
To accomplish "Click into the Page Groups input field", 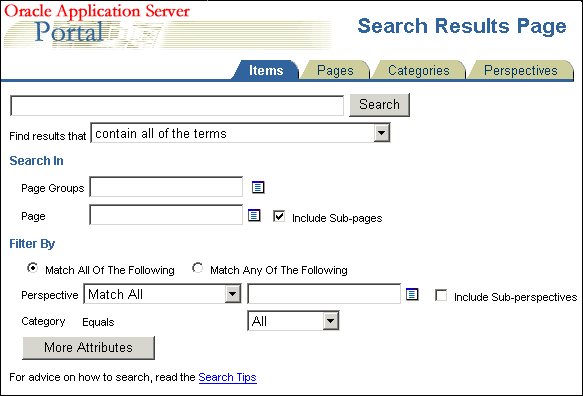I will (x=166, y=187).
